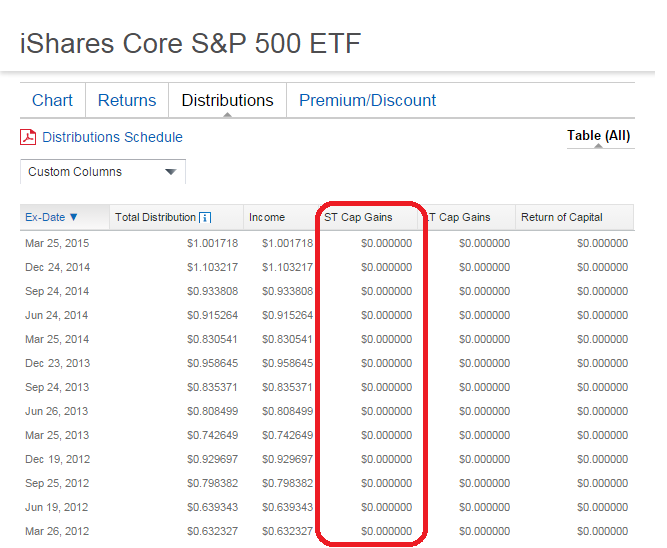The height and width of the screenshot is (548, 667).
Task: Select the Jun 19, 2012 date cell
Action: pos(57,507)
